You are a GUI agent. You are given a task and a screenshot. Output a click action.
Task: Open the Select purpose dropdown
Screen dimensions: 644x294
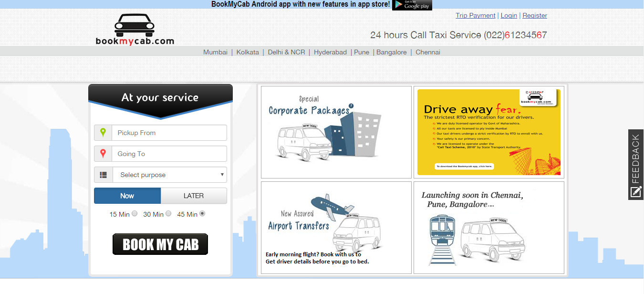coord(170,175)
